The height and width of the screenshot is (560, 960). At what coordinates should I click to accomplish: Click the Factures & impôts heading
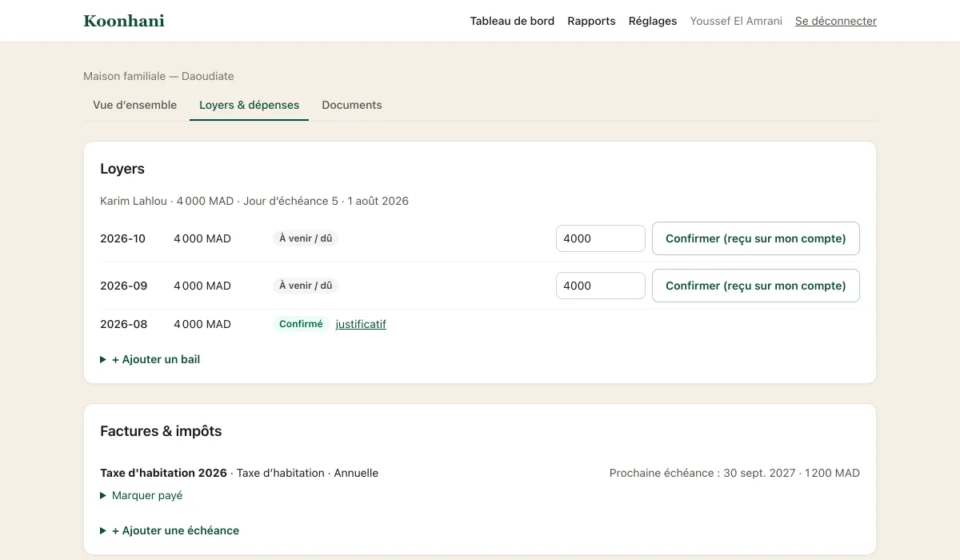161,431
